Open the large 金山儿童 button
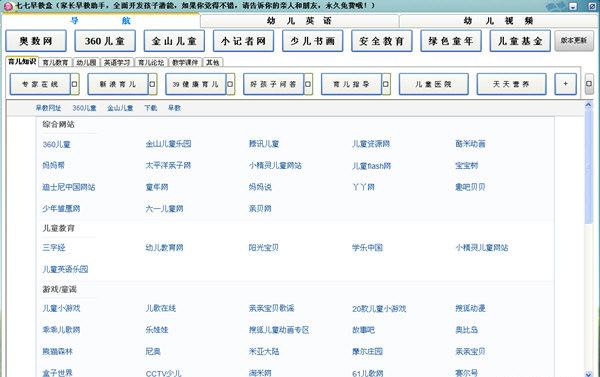600x377 pixels. (174, 41)
